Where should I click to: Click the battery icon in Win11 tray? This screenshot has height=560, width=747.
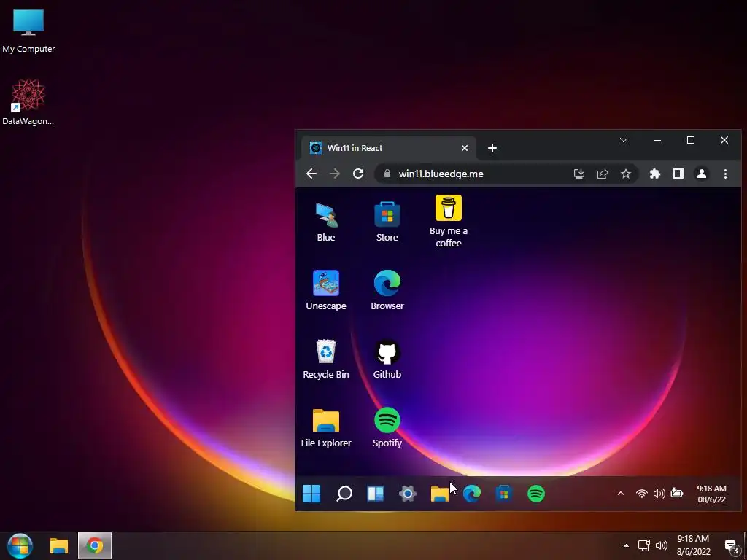pyautogui.click(x=677, y=494)
